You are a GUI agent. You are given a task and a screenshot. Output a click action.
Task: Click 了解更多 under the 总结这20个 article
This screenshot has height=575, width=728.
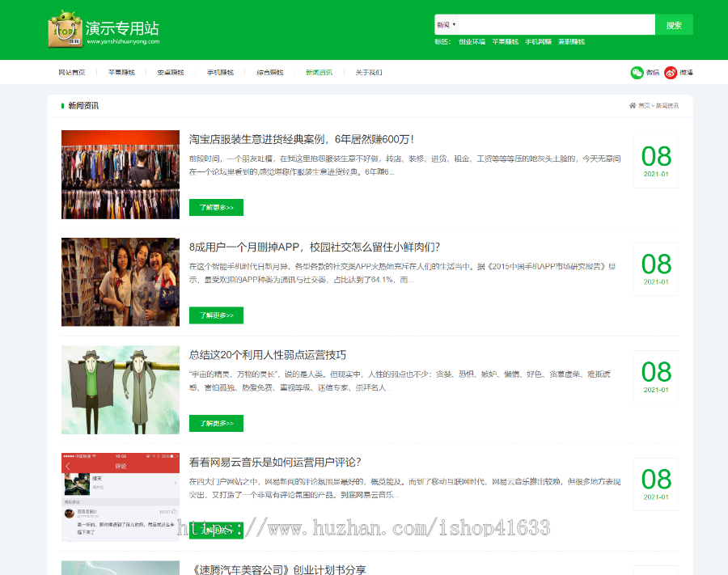click(x=216, y=423)
